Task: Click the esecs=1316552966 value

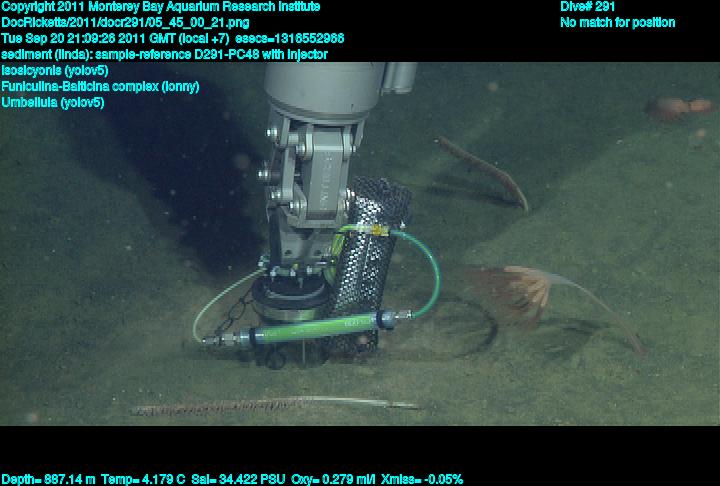Action: click(x=289, y=38)
